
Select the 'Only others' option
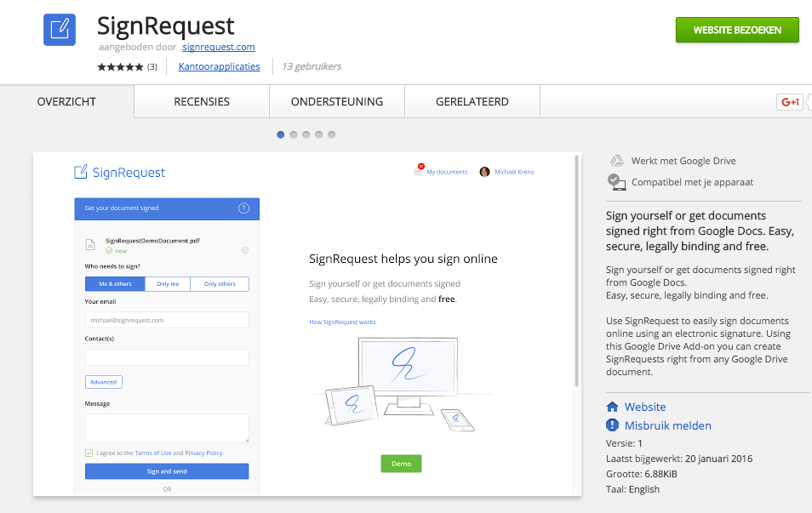220,283
